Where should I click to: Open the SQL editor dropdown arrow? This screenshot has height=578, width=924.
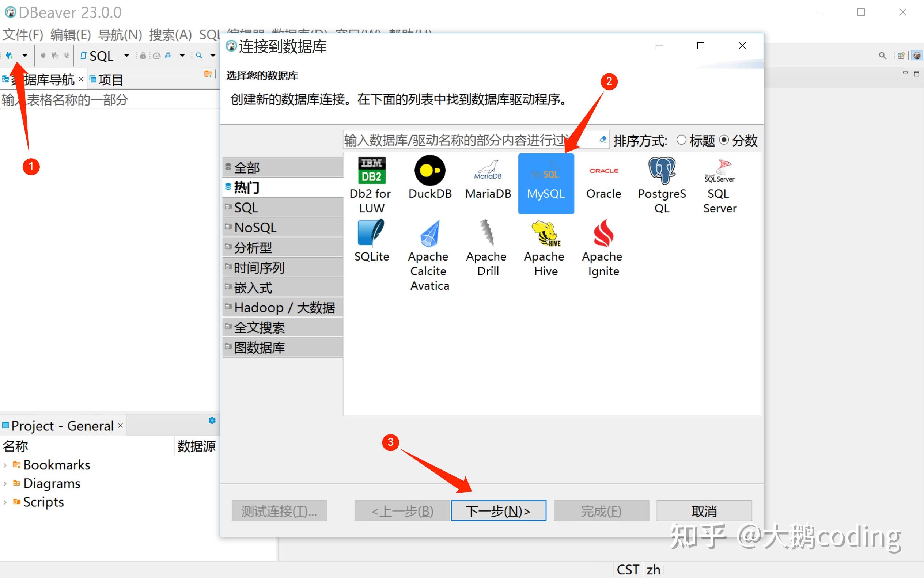pos(126,56)
